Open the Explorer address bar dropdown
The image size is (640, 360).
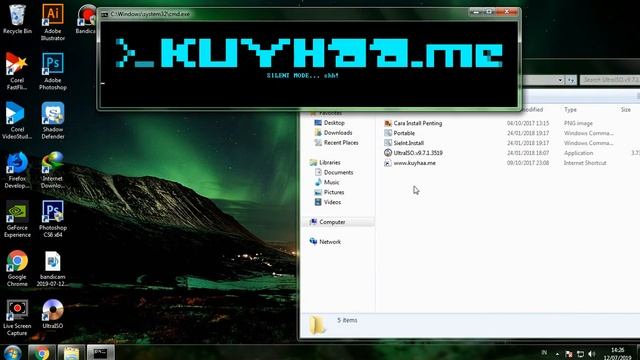(560, 80)
